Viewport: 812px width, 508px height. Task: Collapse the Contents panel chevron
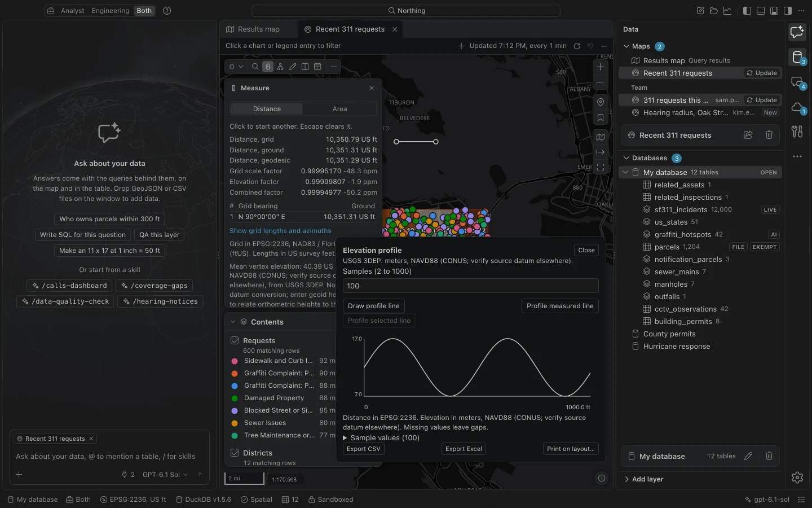click(233, 322)
